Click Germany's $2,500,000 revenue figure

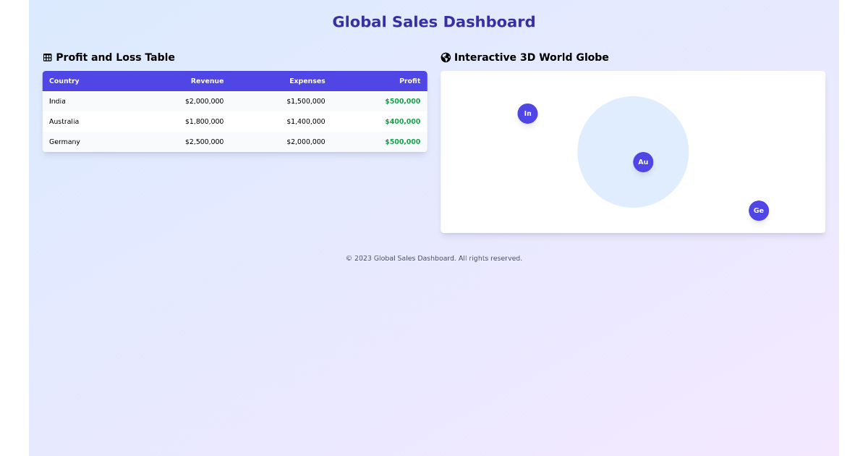coord(205,142)
